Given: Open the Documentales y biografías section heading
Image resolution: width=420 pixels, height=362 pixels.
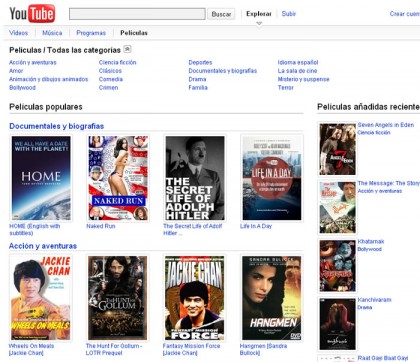Looking at the screenshot, I should [x=57, y=126].
